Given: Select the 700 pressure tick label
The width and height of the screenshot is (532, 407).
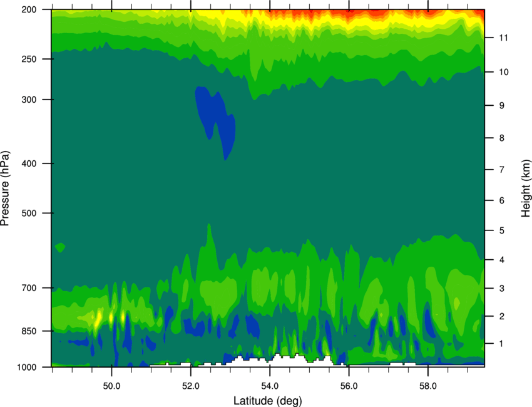Looking at the screenshot, I should point(29,288).
